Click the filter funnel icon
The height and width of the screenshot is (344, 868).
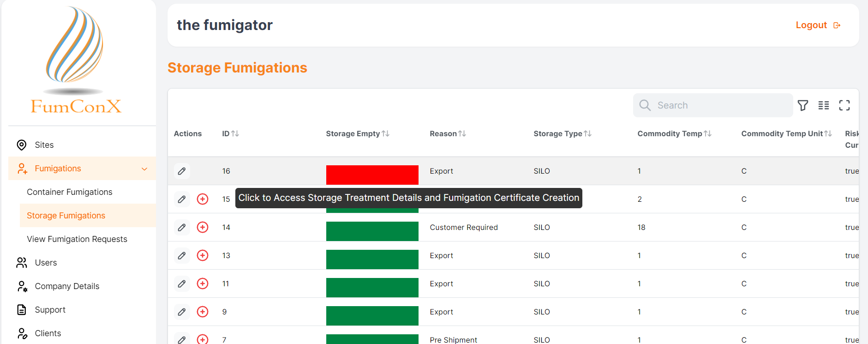[x=802, y=105]
